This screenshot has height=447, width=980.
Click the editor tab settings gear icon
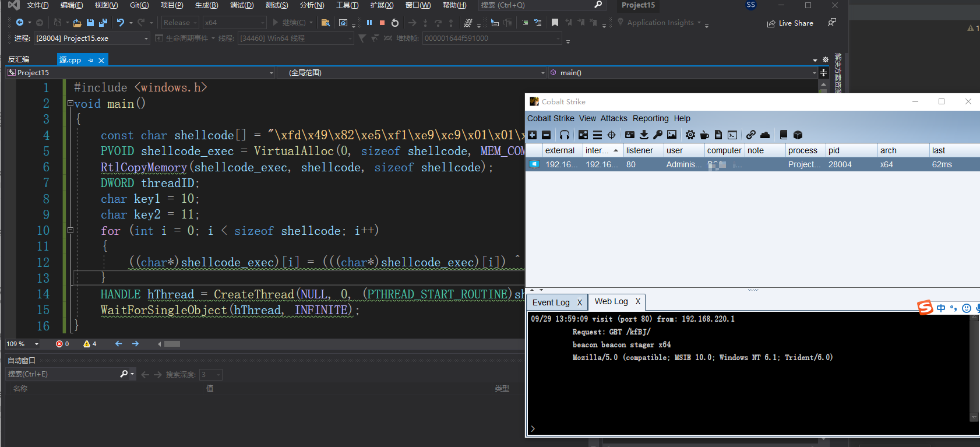tap(825, 60)
